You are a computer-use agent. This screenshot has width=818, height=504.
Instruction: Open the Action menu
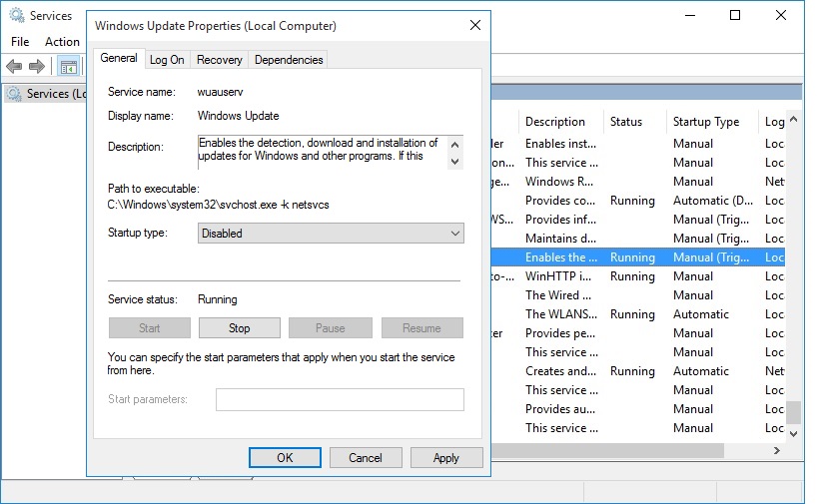coord(62,42)
